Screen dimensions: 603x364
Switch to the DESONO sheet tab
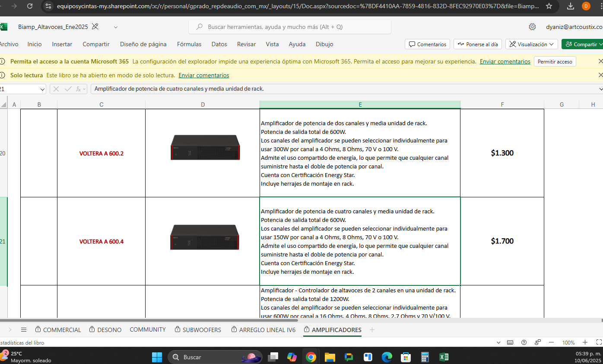(x=105, y=329)
